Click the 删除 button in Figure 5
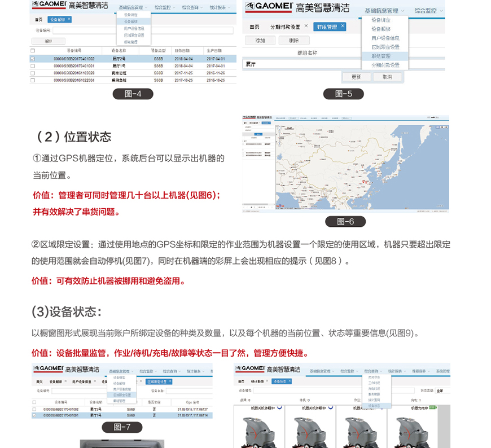Screen dimensions: 491x448 coord(293,41)
